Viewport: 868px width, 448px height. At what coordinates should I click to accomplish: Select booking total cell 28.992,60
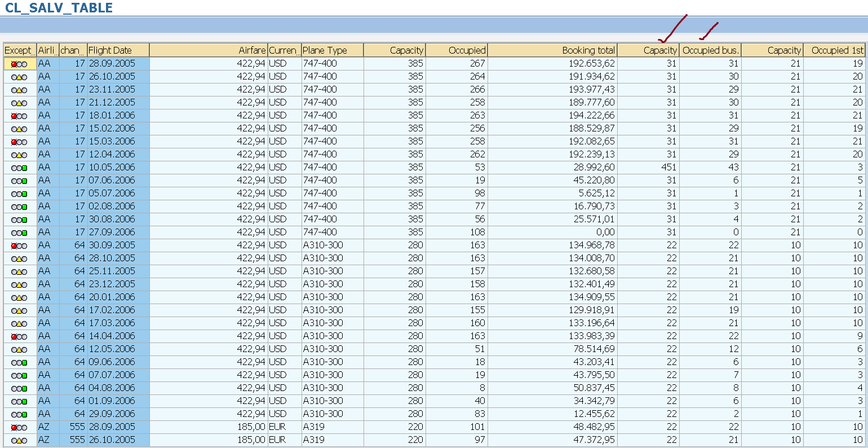tap(552, 168)
